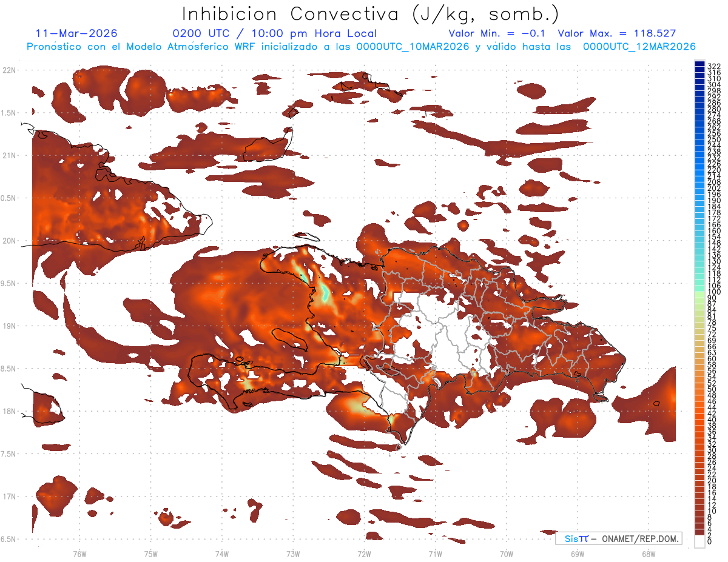Click the '322' value on the color scale

714,66
